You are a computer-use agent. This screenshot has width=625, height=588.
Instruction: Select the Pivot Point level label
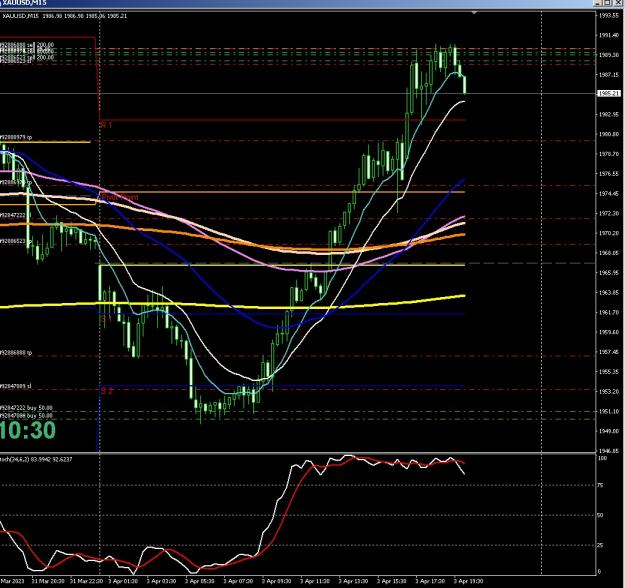[x=120, y=197]
